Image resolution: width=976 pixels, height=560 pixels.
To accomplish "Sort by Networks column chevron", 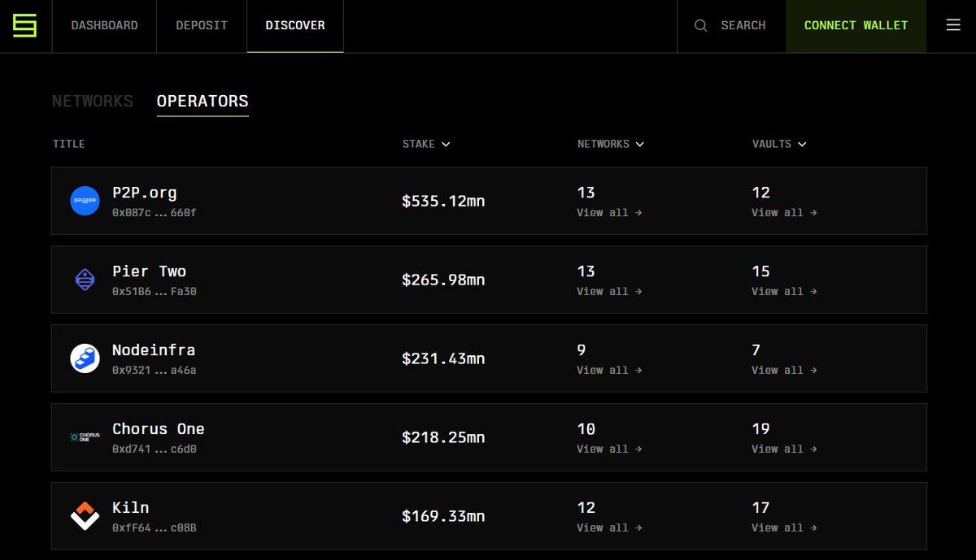I will coord(640,145).
